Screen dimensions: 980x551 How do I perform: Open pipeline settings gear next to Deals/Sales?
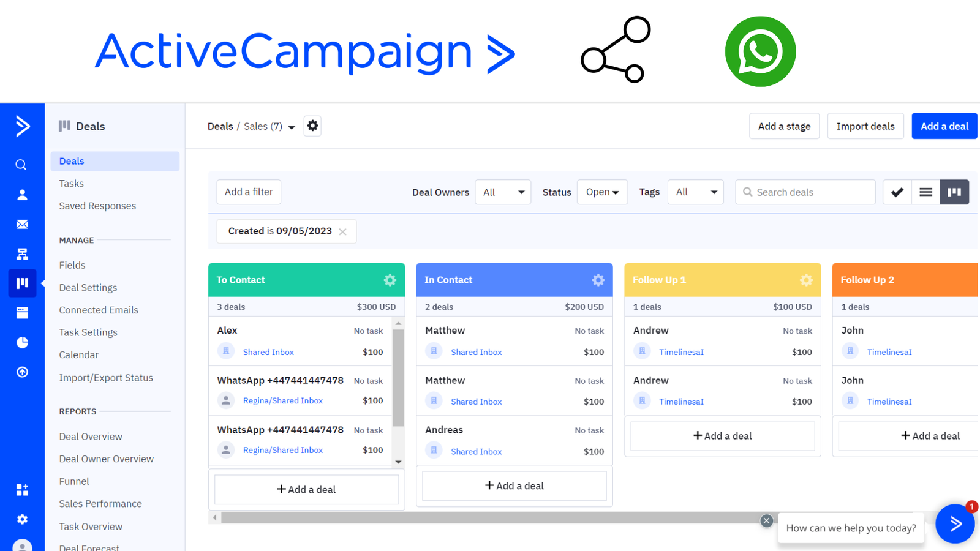click(x=312, y=126)
